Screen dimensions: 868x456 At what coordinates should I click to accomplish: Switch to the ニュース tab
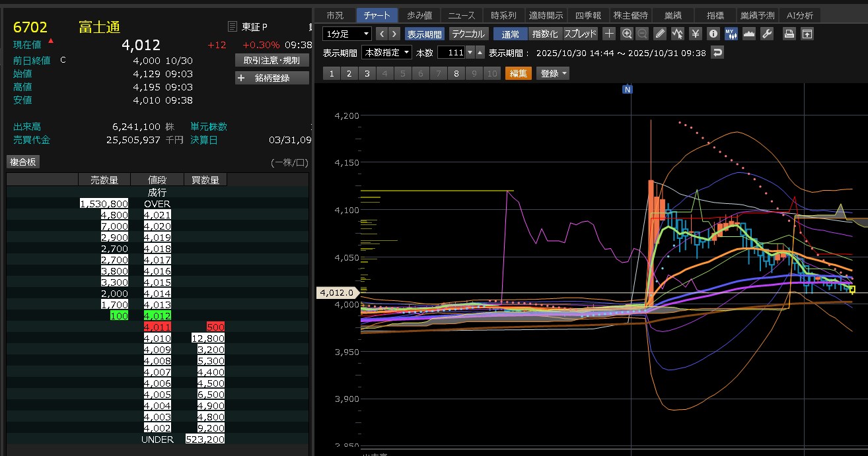pyautogui.click(x=460, y=15)
